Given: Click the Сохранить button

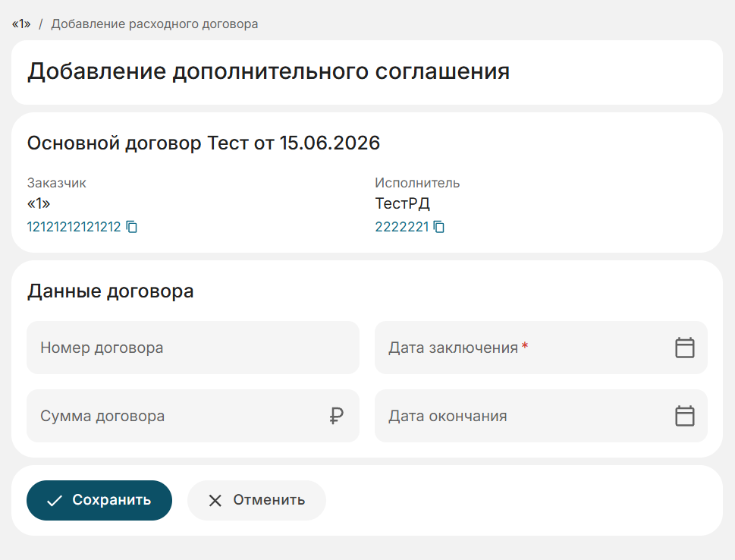Looking at the screenshot, I should pyautogui.click(x=99, y=500).
